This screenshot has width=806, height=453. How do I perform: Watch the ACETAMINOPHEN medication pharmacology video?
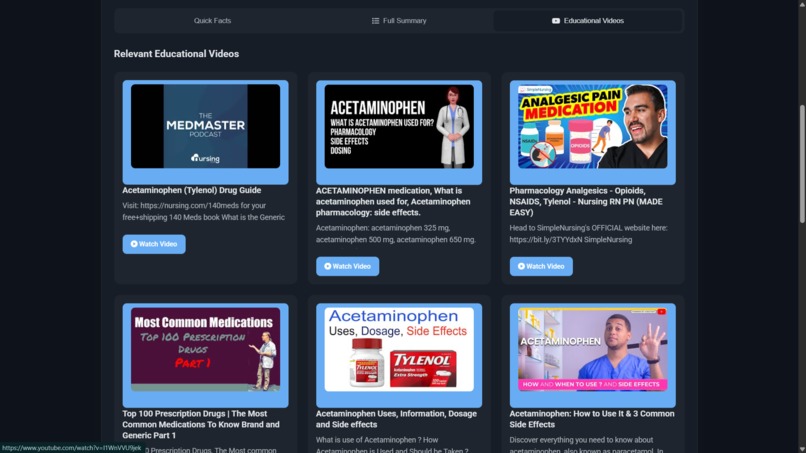click(347, 266)
